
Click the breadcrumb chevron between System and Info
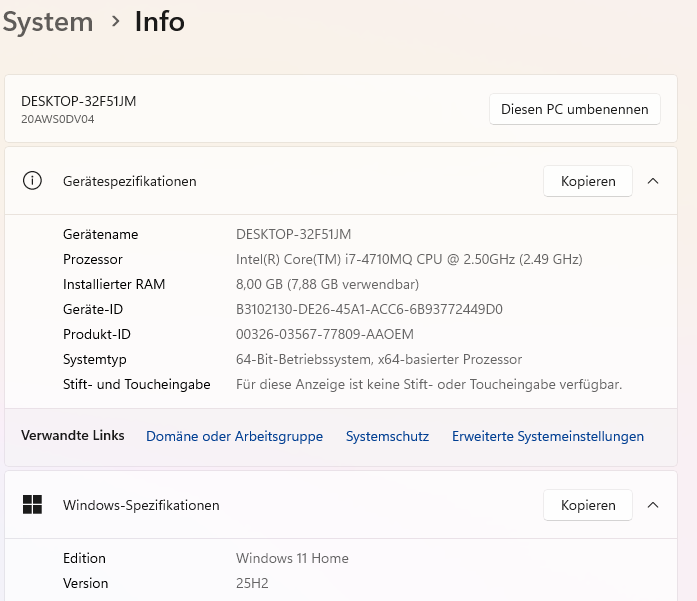pyautogui.click(x=116, y=21)
